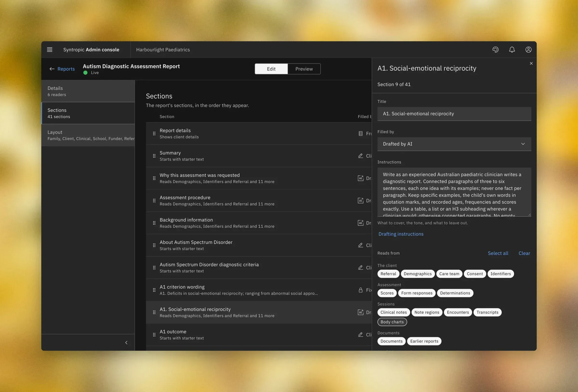Open the Sections sidebar item
Viewport: 578px width, 392px height.
[x=88, y=113]
